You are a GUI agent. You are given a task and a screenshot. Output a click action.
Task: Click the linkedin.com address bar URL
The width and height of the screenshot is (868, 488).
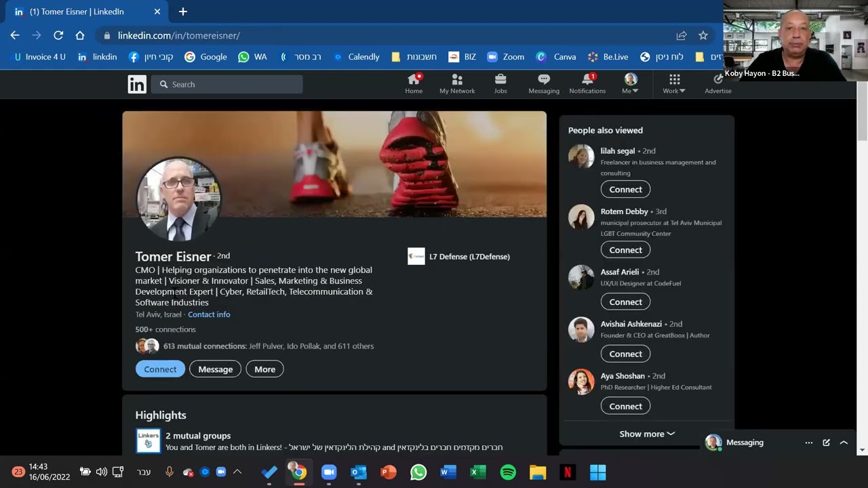[179, 35]
